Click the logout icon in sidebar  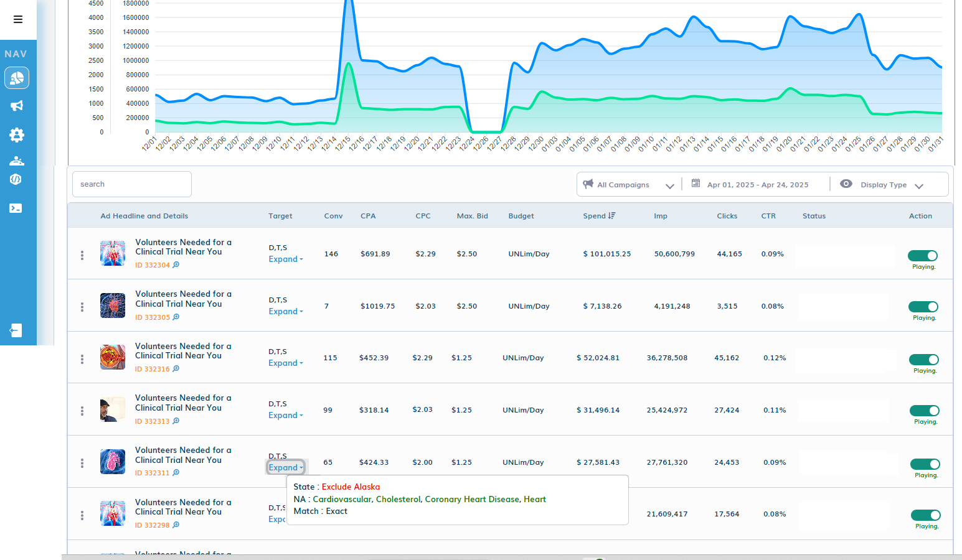(16, 330)
